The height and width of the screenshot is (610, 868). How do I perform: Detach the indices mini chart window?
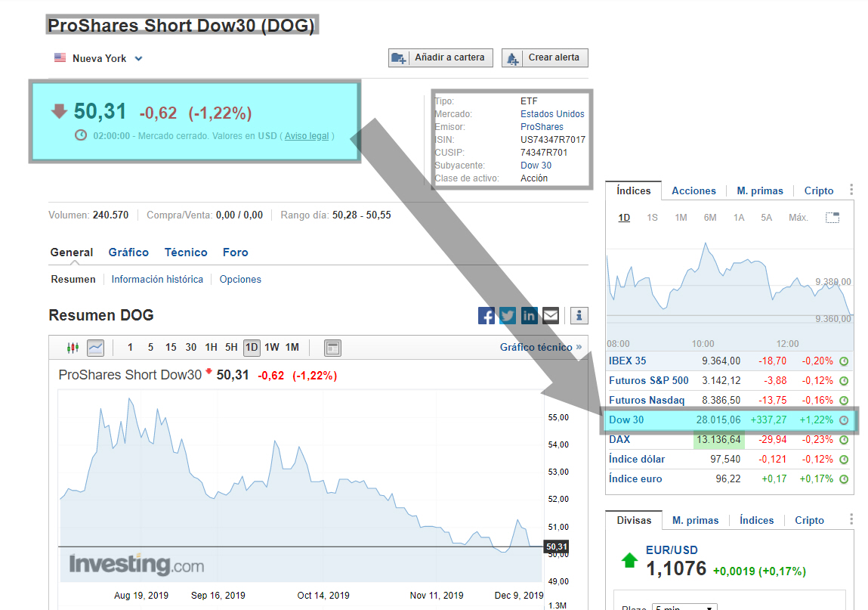(x=832, y=218)
